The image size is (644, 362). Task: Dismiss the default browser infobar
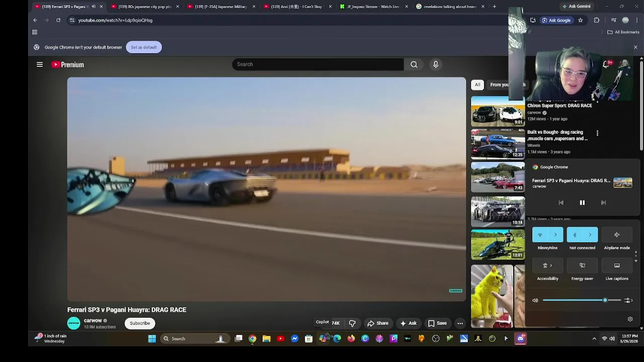[x=635, y=47]
